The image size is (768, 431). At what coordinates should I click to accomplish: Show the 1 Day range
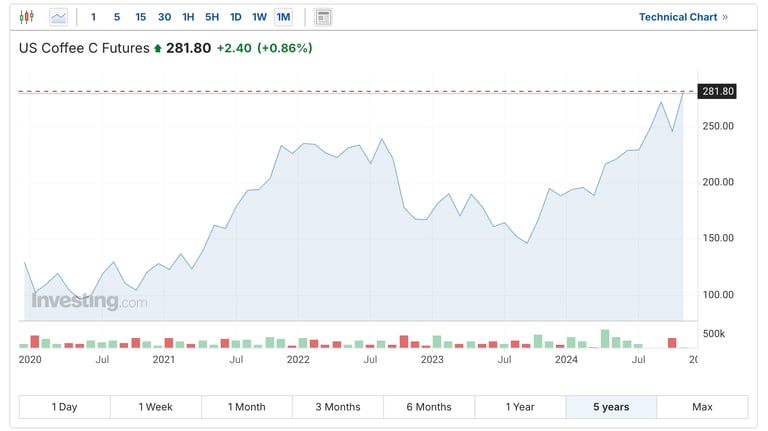[64, 407]
